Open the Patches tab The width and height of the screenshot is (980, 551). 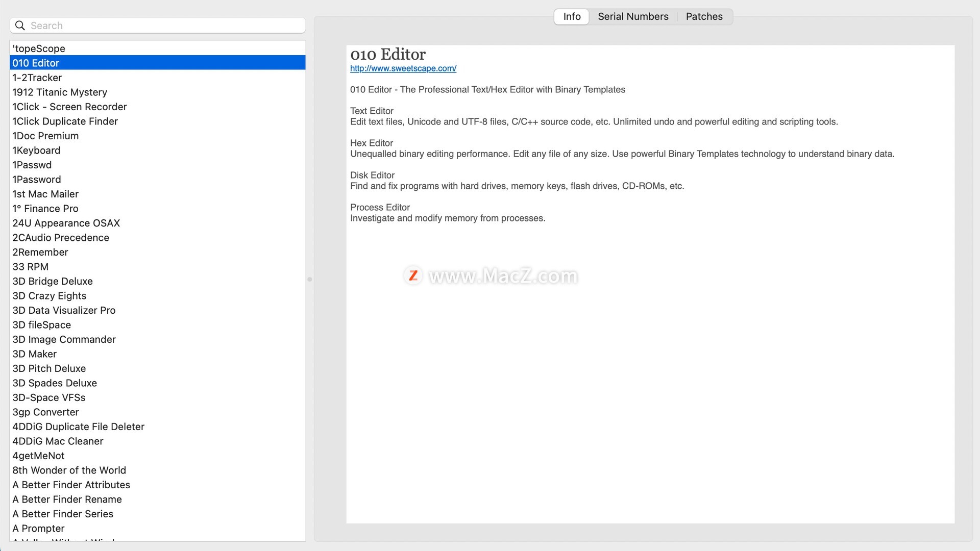(x=704, y=17)
